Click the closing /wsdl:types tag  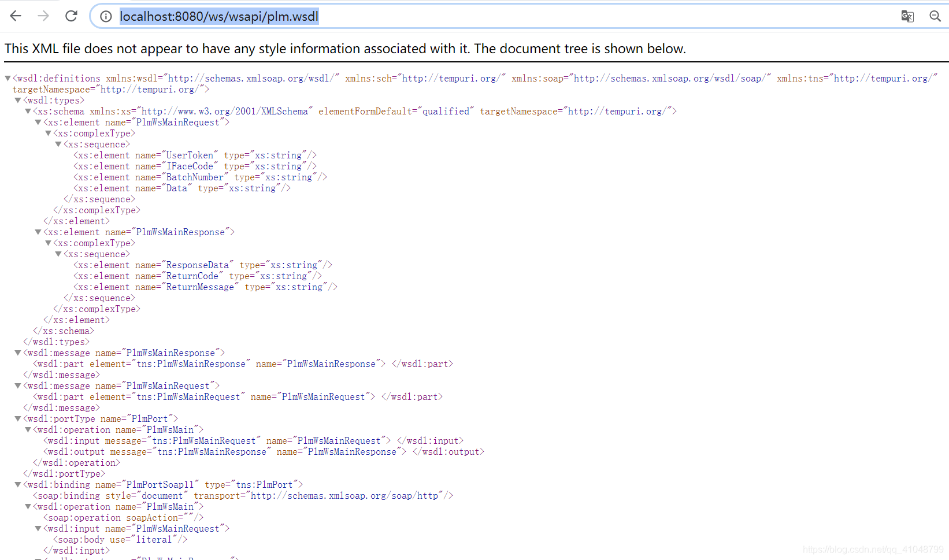(x=56, y=342)
